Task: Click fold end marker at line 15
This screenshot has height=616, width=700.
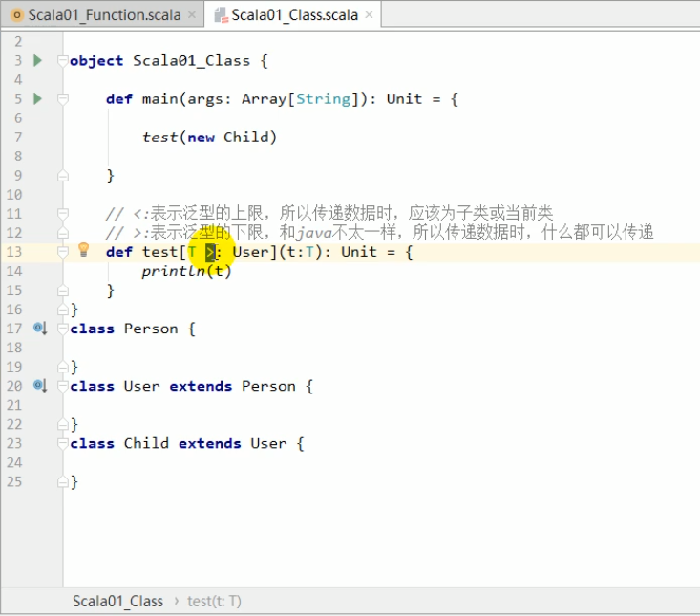Action: click(x=63, y=290)
